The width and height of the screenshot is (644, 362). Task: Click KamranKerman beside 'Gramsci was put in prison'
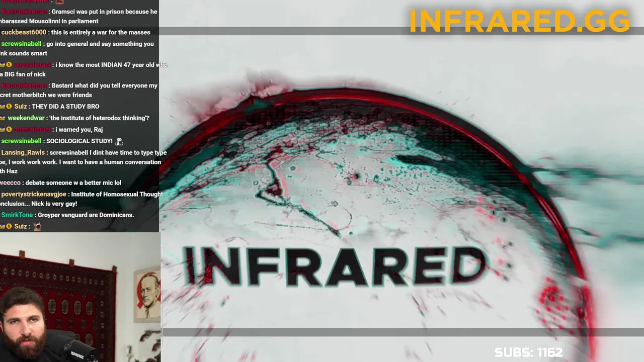[x=24, y=11]
